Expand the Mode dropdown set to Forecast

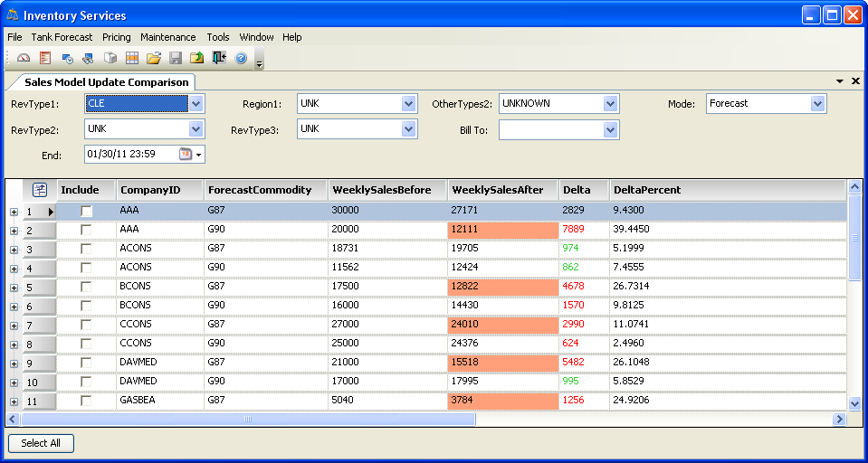pyautogui.click(x=817, y=104)
